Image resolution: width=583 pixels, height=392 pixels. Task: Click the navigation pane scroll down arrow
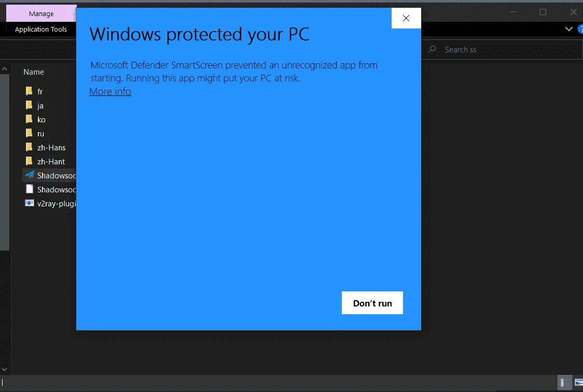pyautogui.click(x=5, y=369)
